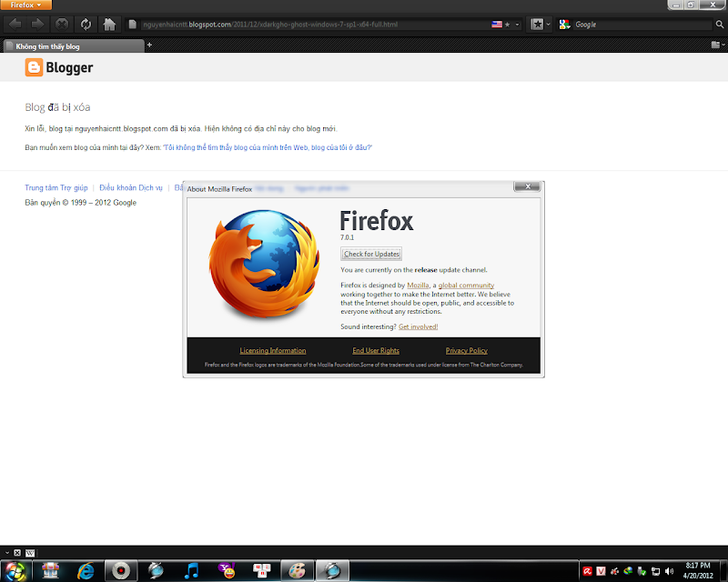Open the network tray icon

(655, 571)
